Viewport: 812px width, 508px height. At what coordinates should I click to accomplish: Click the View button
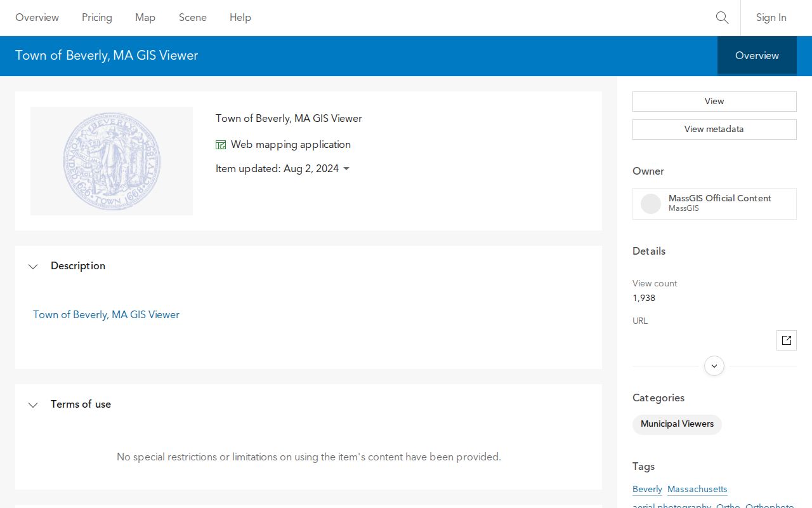[x=714, y=102]
